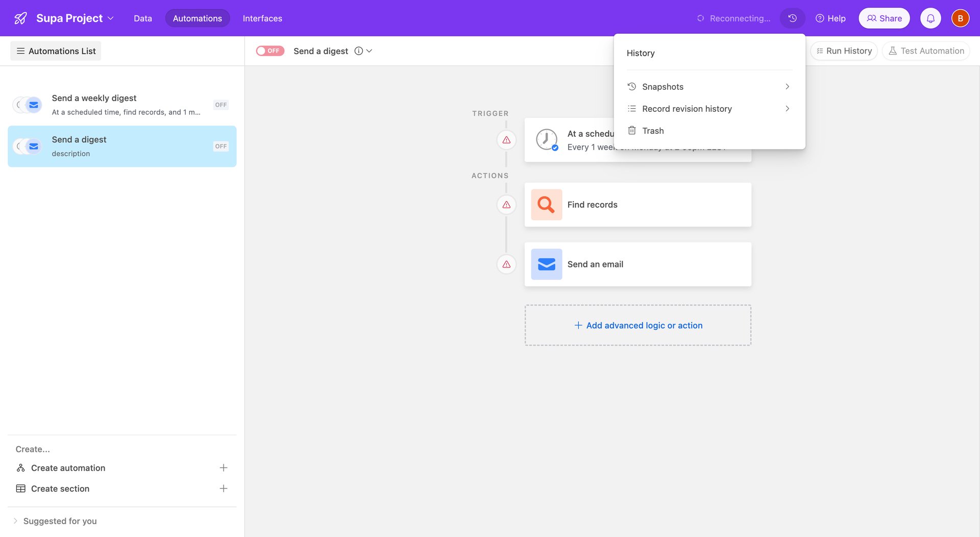
Task: Open your account avatar menu
Action: (960, 18)
